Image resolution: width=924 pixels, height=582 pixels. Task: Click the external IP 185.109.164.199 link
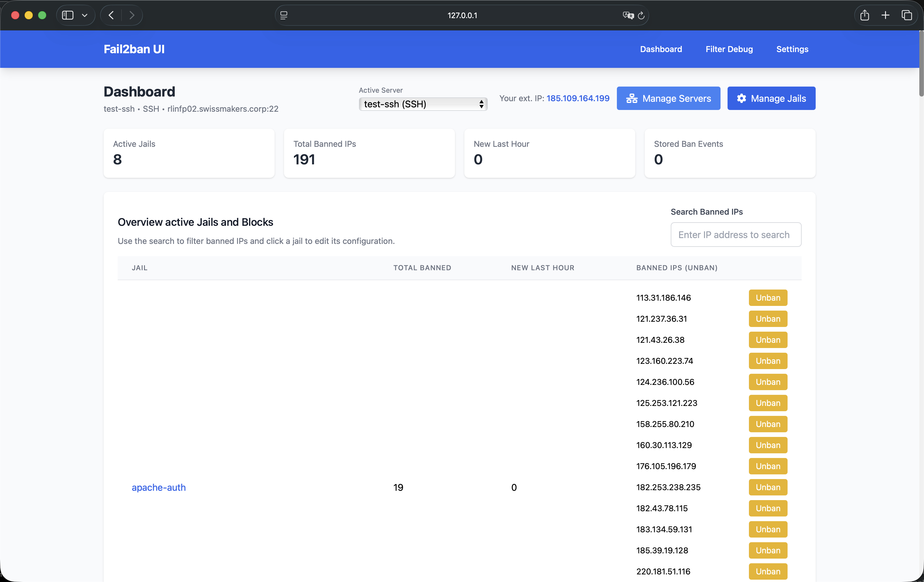[x=578, y=98]
